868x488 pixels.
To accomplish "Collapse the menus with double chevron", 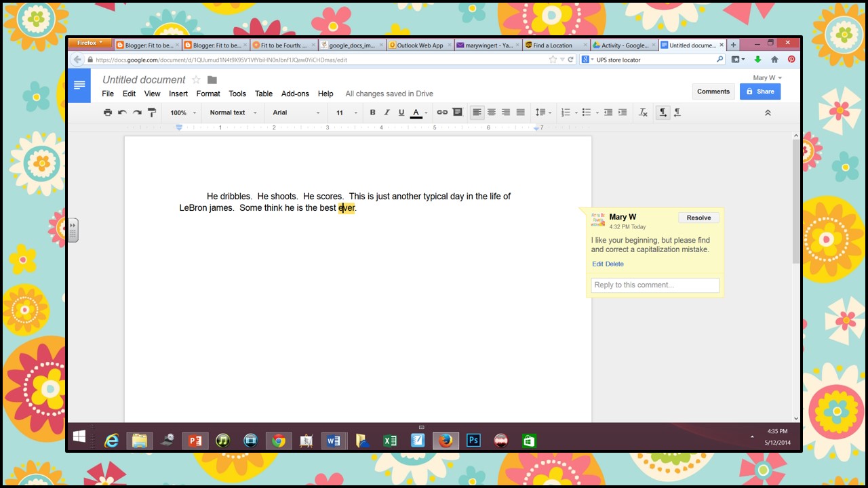I will click(768, 113).
